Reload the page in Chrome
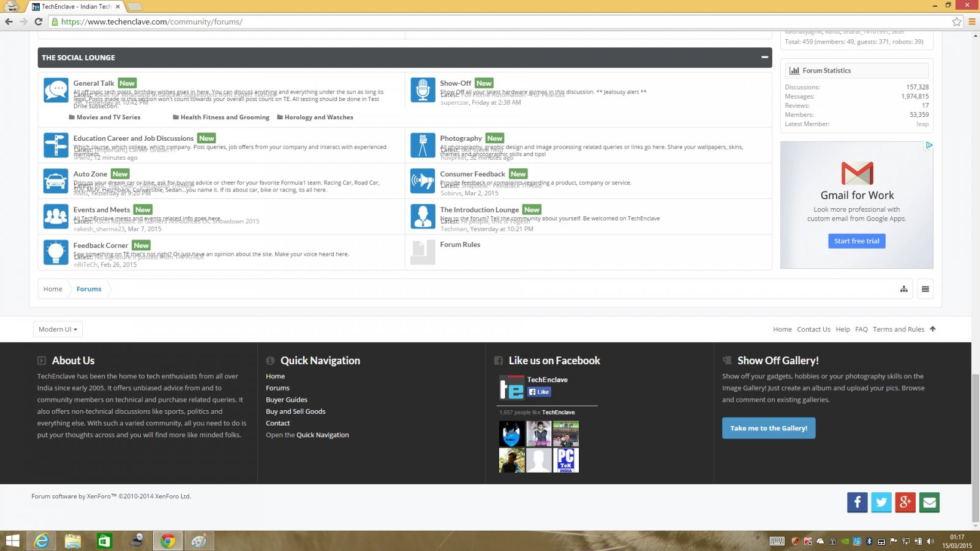980x551 pixels. click(38, 21)
